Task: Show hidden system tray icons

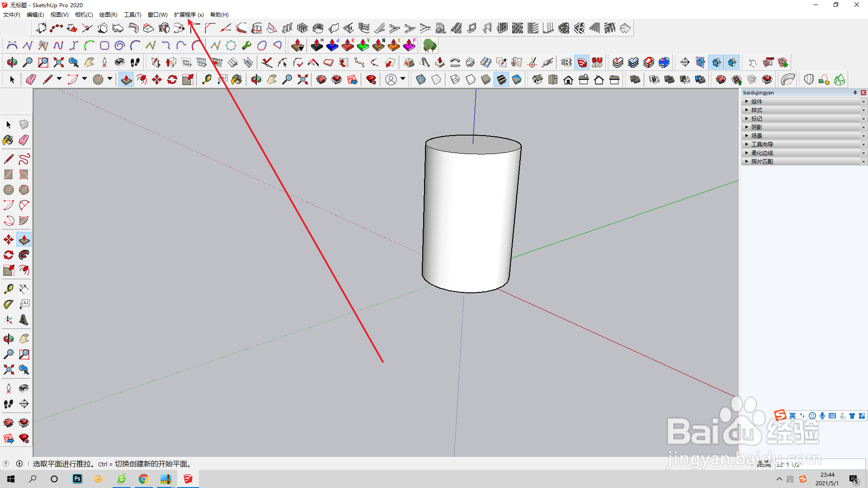Action: 779,479
